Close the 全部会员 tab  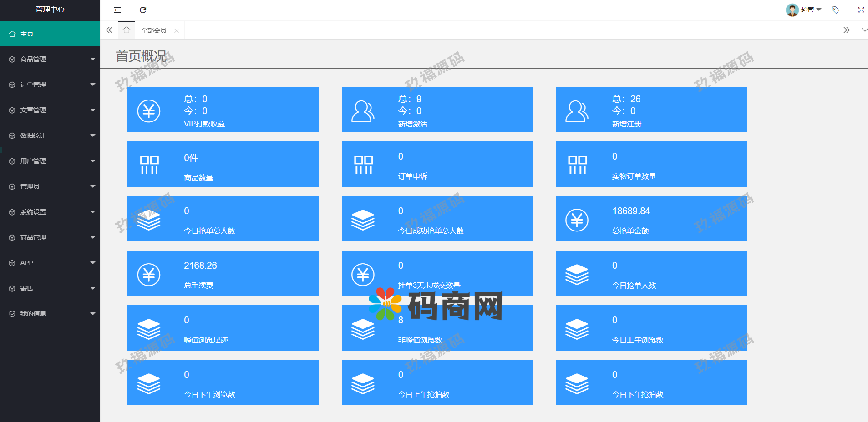point(177,31)
